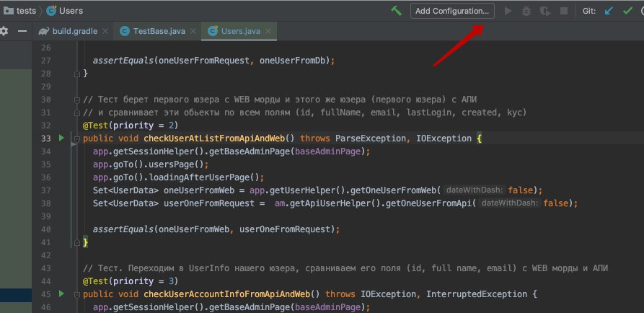This screenshot has width=644, height=313.
Task: Hide the project panel with minus icon
Action: tap(22, 31)
